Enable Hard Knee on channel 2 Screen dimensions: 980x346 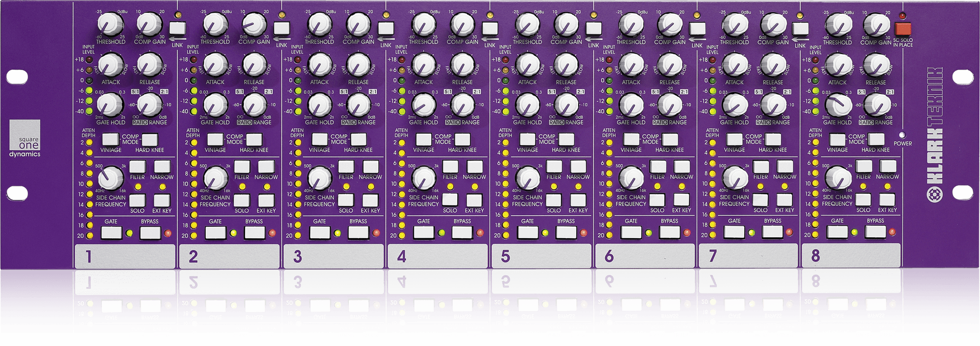pyautogui.click(x=254, y=140)
